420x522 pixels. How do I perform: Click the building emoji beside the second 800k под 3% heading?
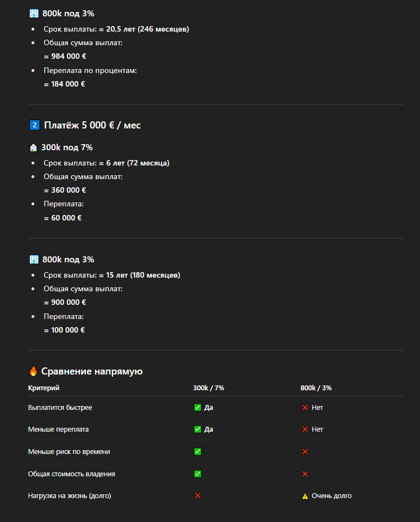point(34,260)
